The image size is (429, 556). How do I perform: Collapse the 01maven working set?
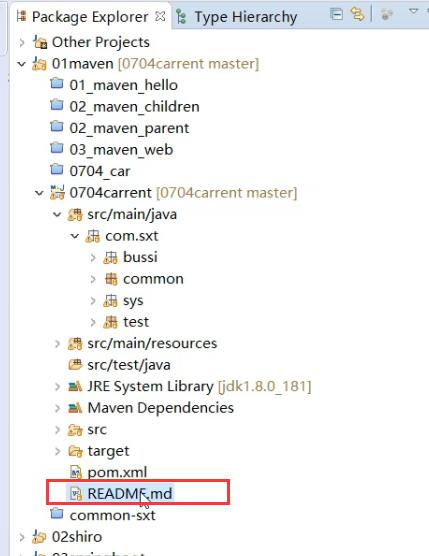(x=22, y=64)
